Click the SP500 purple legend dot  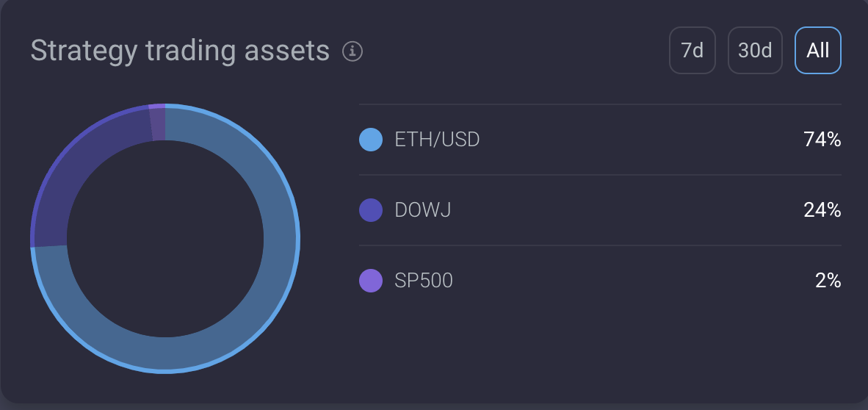(x=371, y=281)
